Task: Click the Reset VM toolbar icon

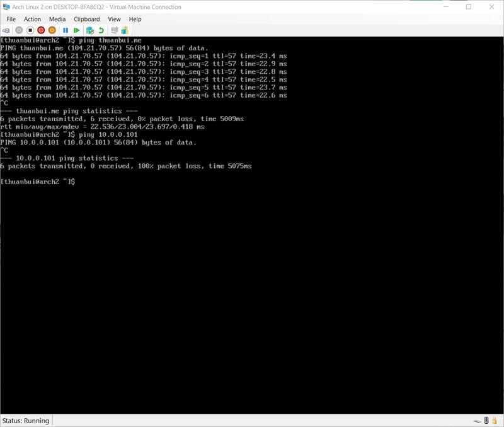Action: click(77, 30)
